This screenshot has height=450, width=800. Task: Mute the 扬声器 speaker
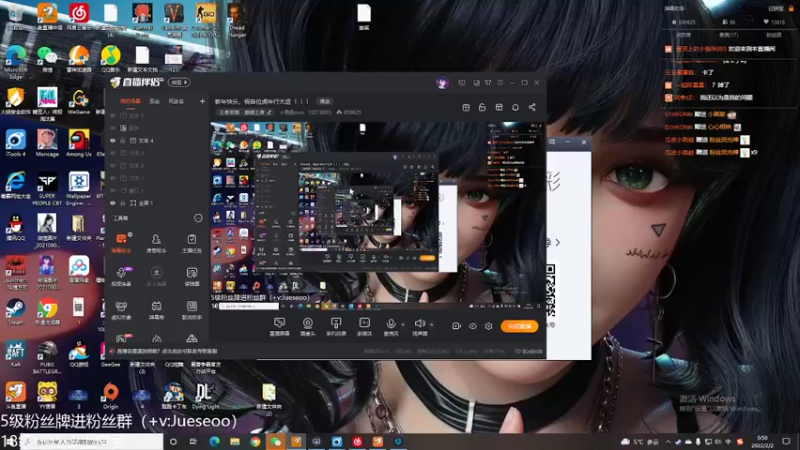pos(419,327)
